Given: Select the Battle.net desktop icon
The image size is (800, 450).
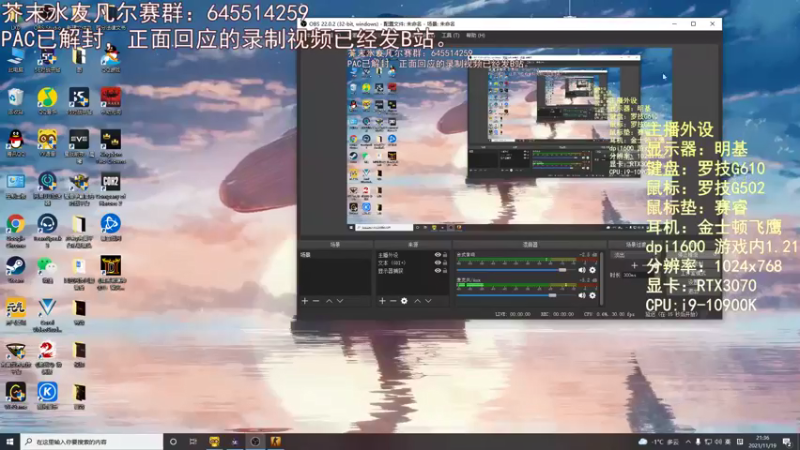Looking at the screenshot, I should click(x=111, y=228).
